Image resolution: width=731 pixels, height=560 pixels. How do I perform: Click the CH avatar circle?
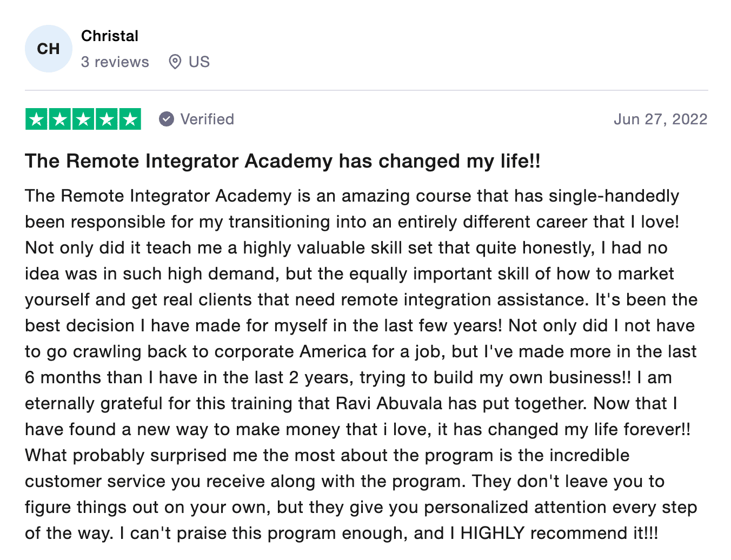tap(49, 49)
